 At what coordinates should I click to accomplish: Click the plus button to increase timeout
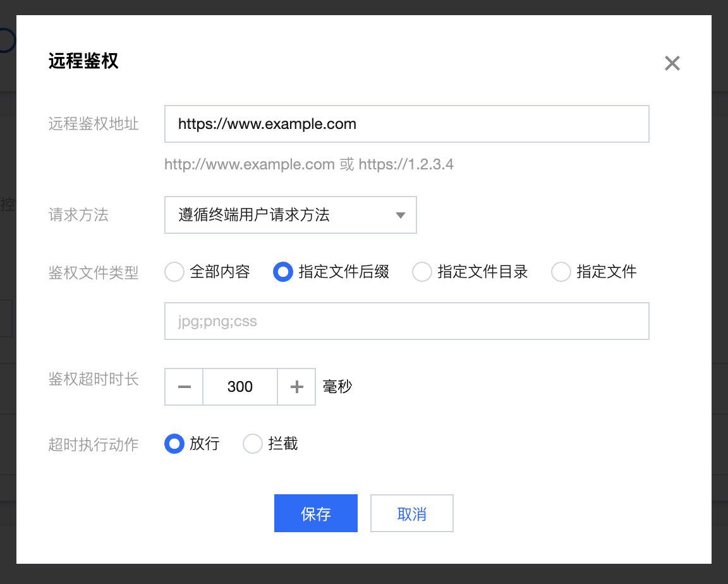point(296,387)
